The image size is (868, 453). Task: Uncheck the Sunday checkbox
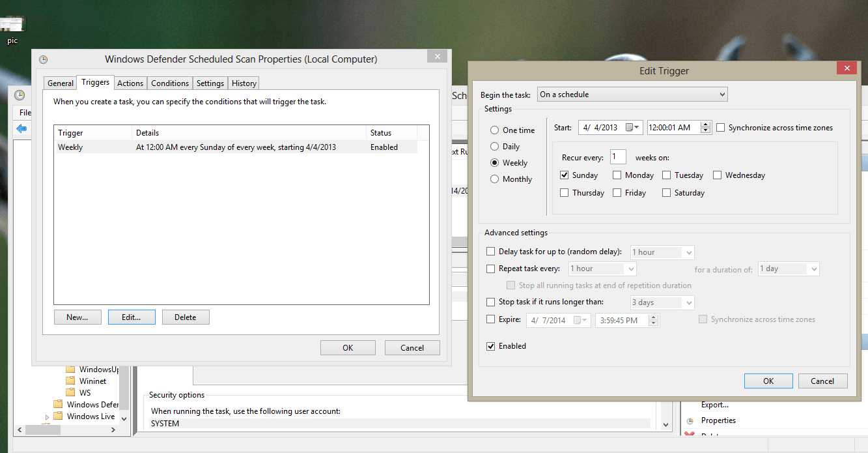point(565,175)
